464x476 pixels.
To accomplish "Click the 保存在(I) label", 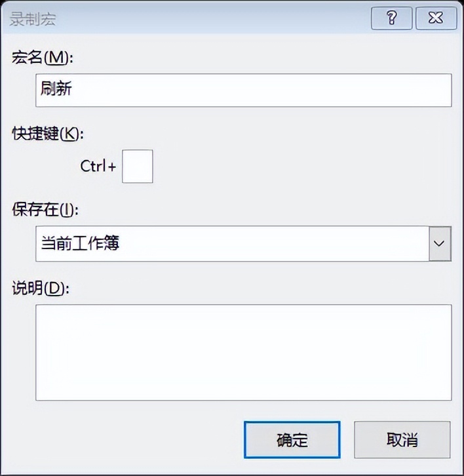I will (45, 209).
